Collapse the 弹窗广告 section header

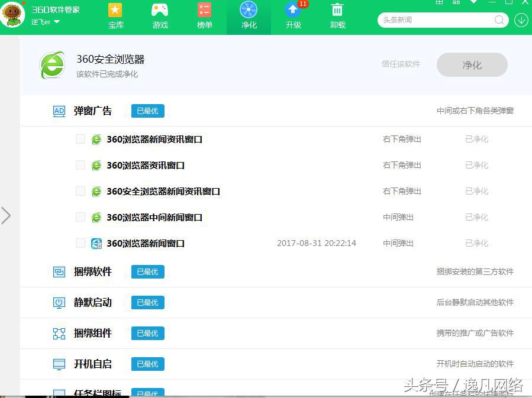(276, 111)
